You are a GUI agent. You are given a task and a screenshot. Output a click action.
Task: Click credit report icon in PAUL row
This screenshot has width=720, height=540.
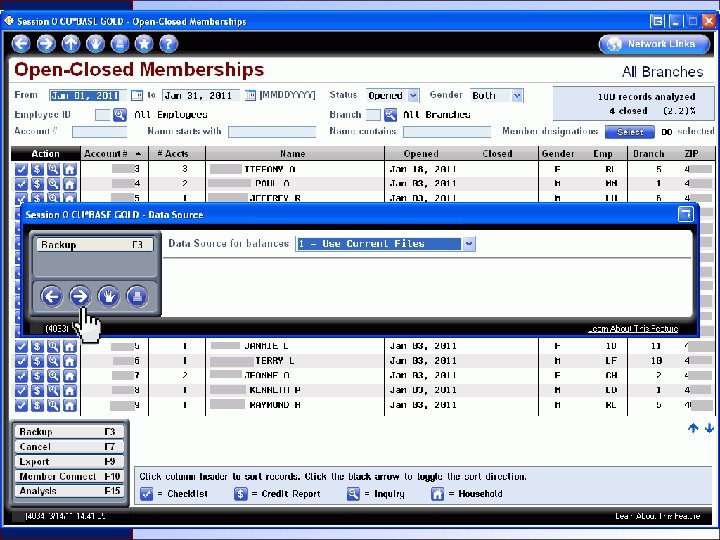tap(37, 184)
